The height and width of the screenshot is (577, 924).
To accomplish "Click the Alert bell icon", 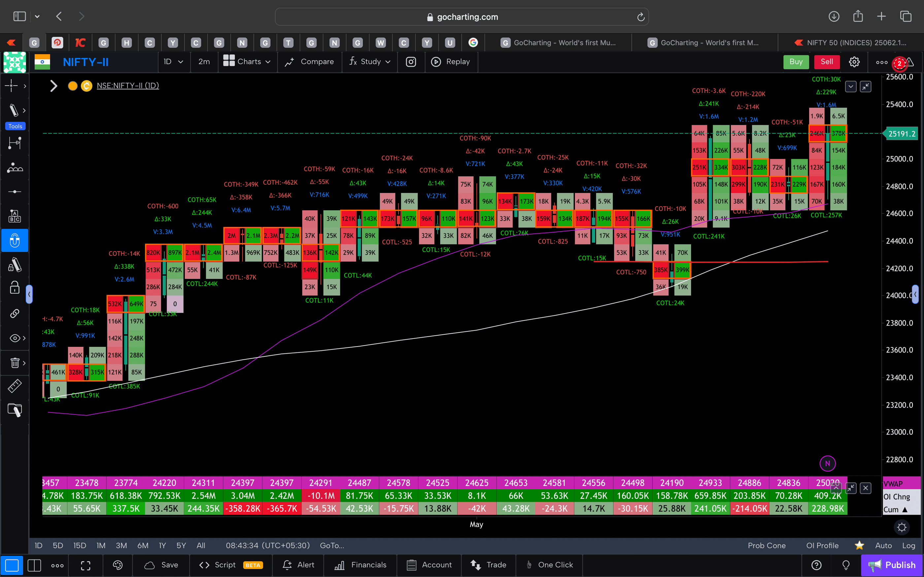I will (287, 565).
